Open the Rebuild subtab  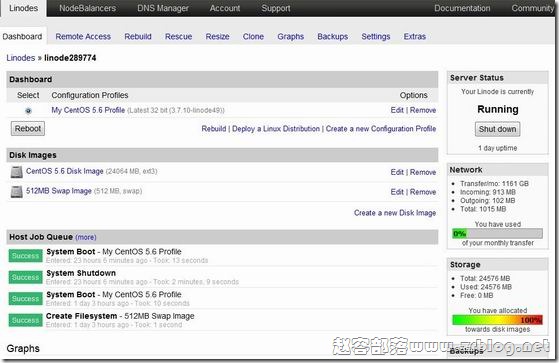pyautogui.click(x=138, y=36)
